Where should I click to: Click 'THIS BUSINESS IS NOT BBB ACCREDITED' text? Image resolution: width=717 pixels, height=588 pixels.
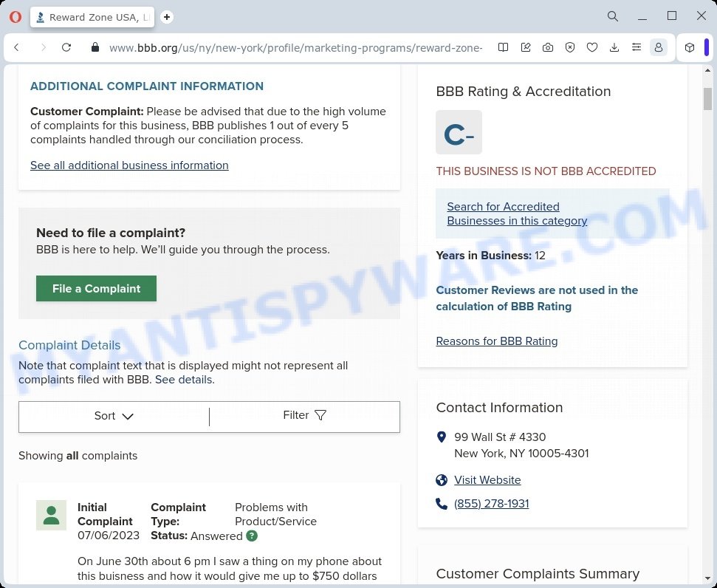546,171
